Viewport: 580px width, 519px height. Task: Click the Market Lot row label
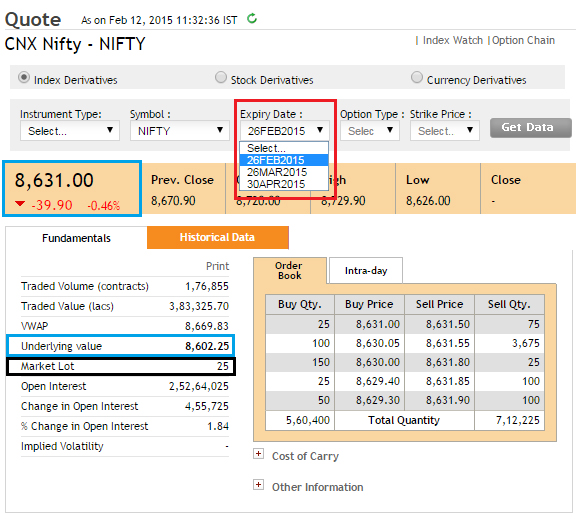coord(47,366)
